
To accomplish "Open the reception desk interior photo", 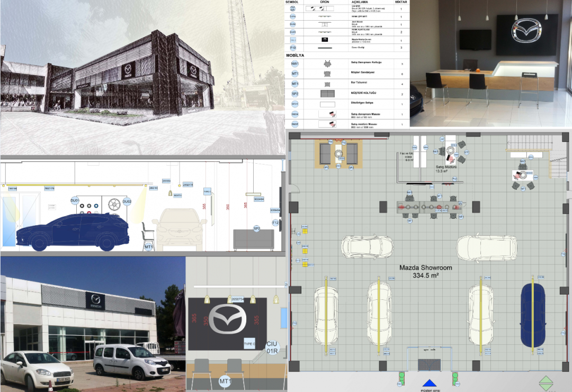I will click(490, 64).
